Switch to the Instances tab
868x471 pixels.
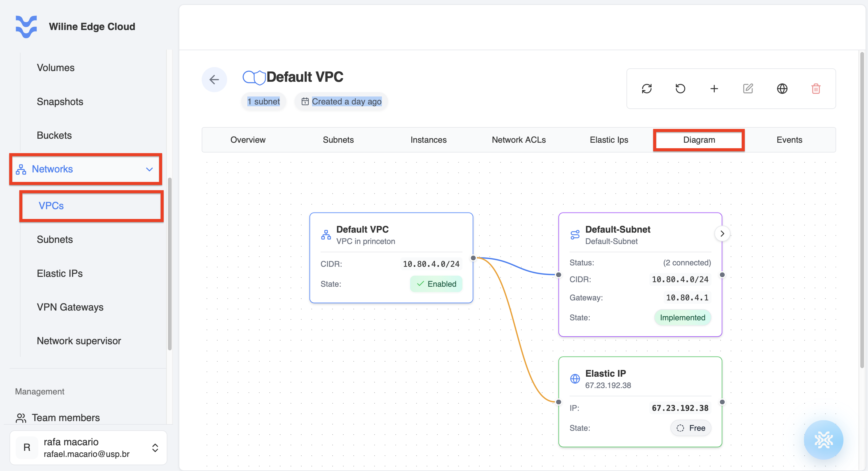click(x=428, y=140)
